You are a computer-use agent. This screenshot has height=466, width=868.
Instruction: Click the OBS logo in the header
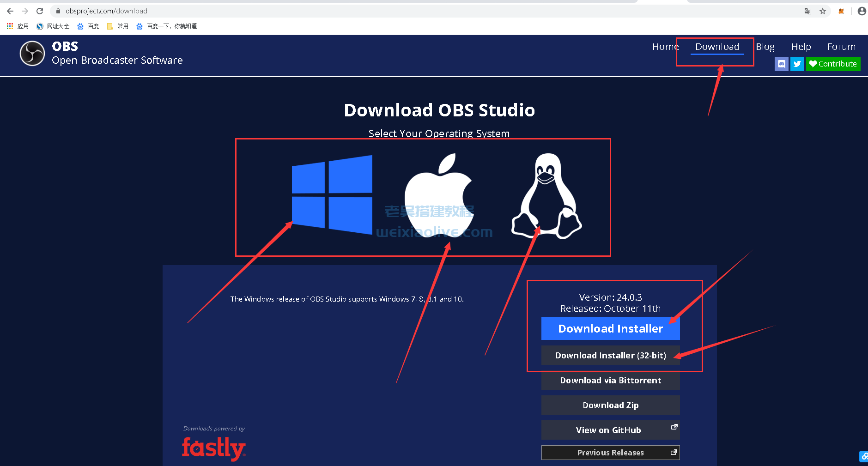point(32,53)
